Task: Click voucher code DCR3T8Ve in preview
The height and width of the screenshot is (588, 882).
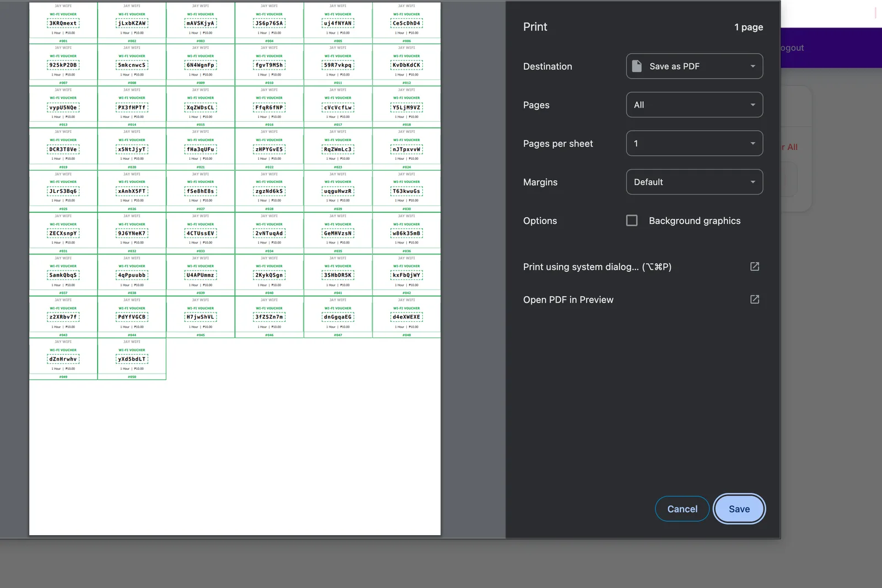Action: point(63,149)
